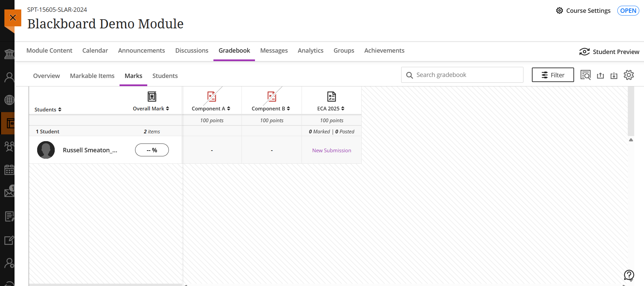The image size is (644, 286).
Task: Open the Messages tab
Action: (274, 50)
